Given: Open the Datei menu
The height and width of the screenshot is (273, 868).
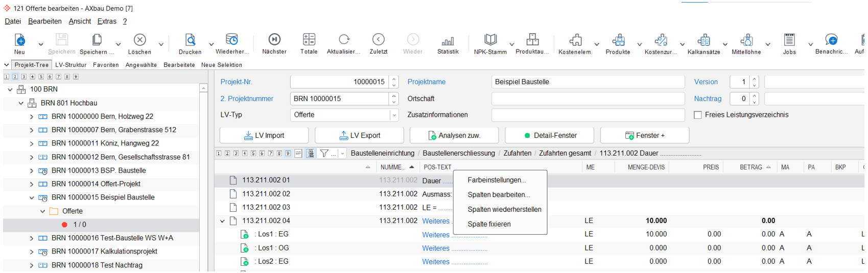Looking at the screenshot, I should point(13,21).
